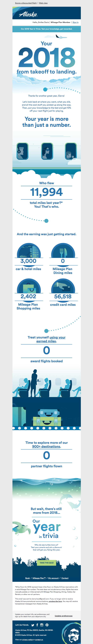Click the Sign in link

(x=75, y=22)
